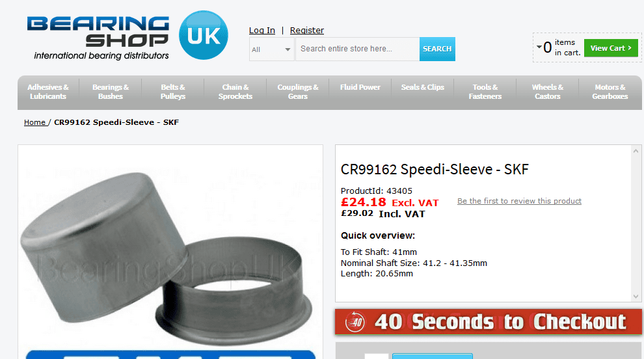Click the blue UK circle badge

[x=204, y=35]
